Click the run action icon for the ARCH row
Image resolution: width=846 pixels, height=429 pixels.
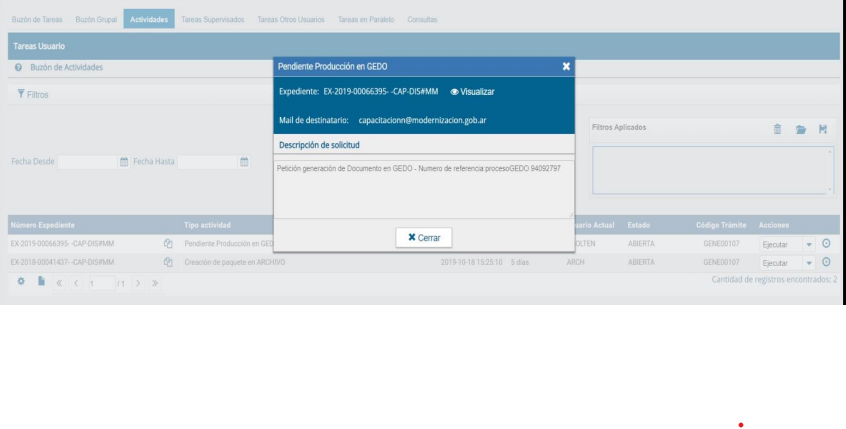[x=826, y=262]
